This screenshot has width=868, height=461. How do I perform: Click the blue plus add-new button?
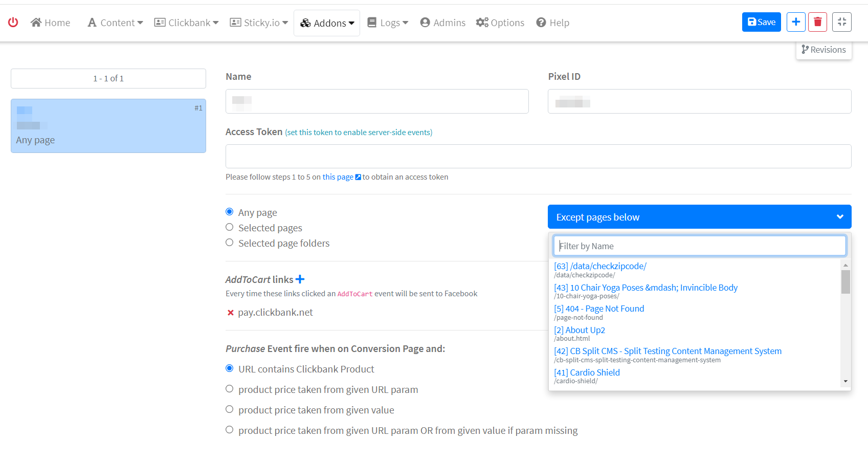pos(796,22)
